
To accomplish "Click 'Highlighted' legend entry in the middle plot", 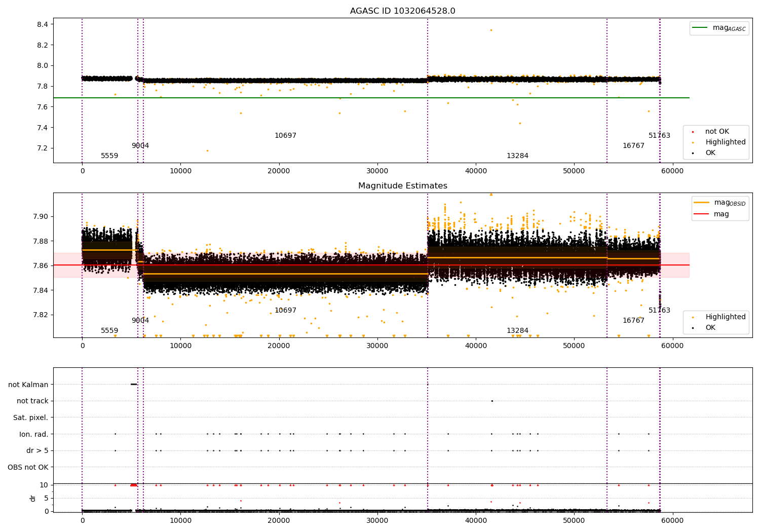I will (x=718, y=317).
